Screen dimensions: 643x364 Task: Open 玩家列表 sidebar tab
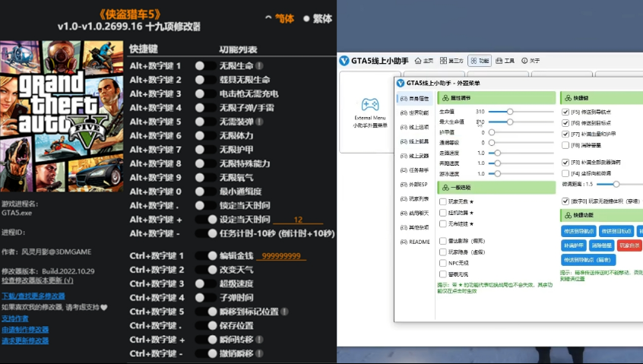(414, 199)
